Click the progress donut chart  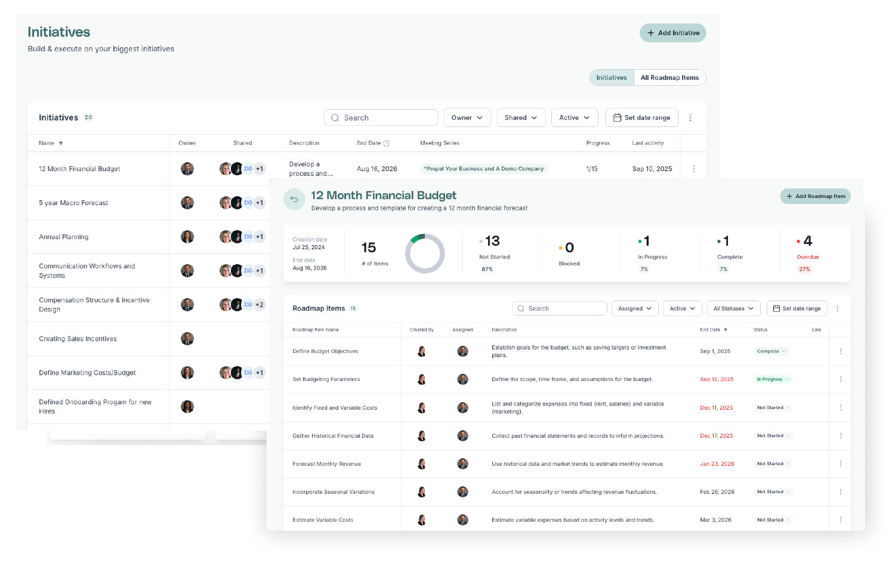tap(425, 253)
